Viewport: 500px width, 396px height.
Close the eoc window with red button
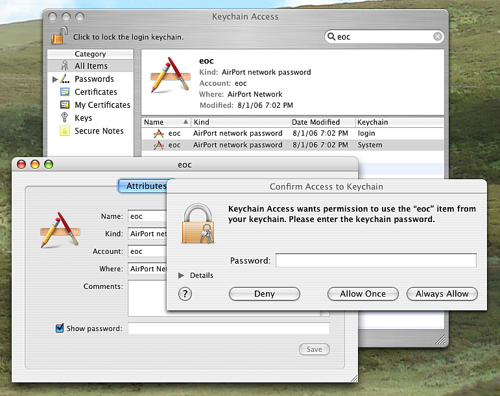click(21, 164)
